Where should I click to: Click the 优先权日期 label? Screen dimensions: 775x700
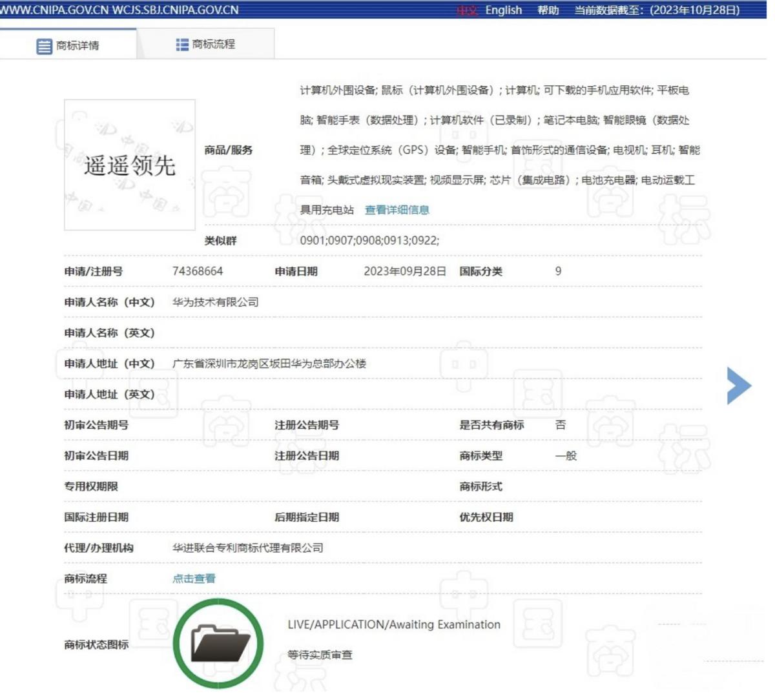(486, 517)
